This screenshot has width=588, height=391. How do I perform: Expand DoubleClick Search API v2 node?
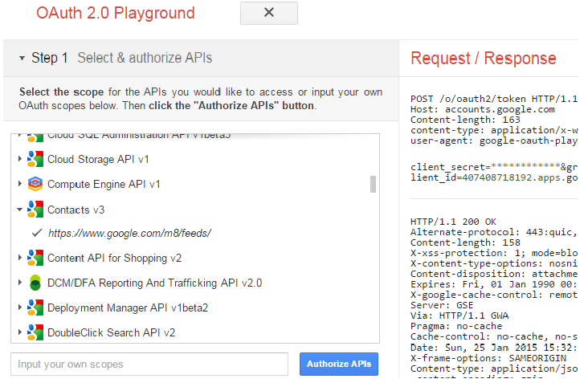20,332
